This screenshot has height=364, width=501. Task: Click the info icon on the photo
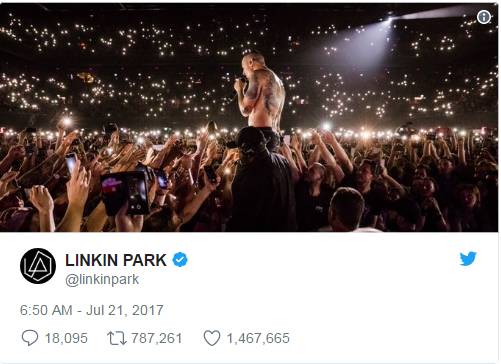point(484,17)
